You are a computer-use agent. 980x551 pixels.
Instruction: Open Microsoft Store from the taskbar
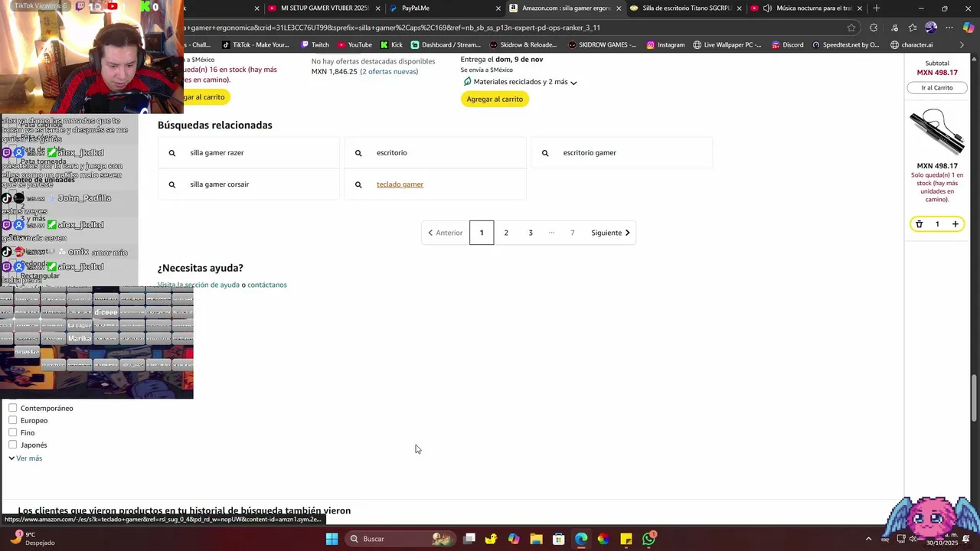[559, 539]
